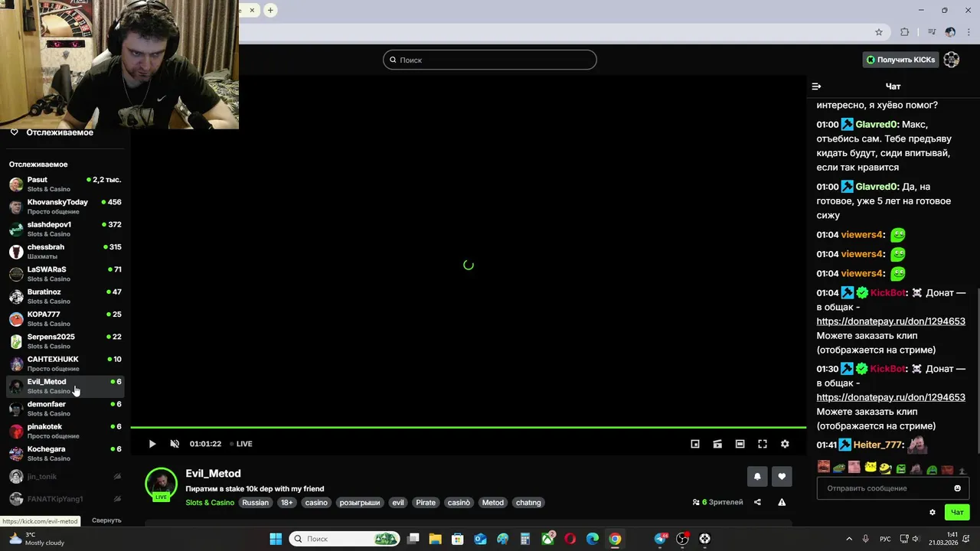
Task: Open the second donatepay.ru link in chat
Action: pos(890,397)
